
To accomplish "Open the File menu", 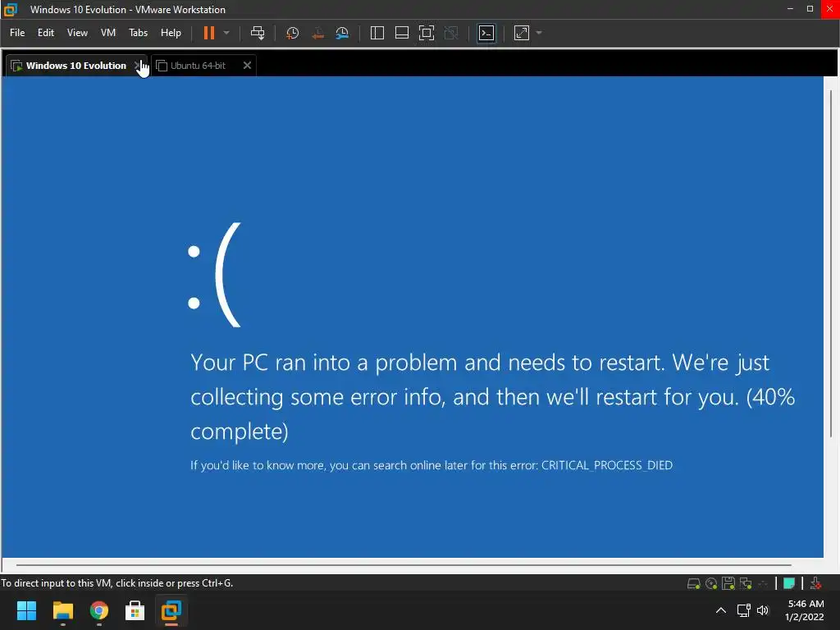I will [17, 33].
